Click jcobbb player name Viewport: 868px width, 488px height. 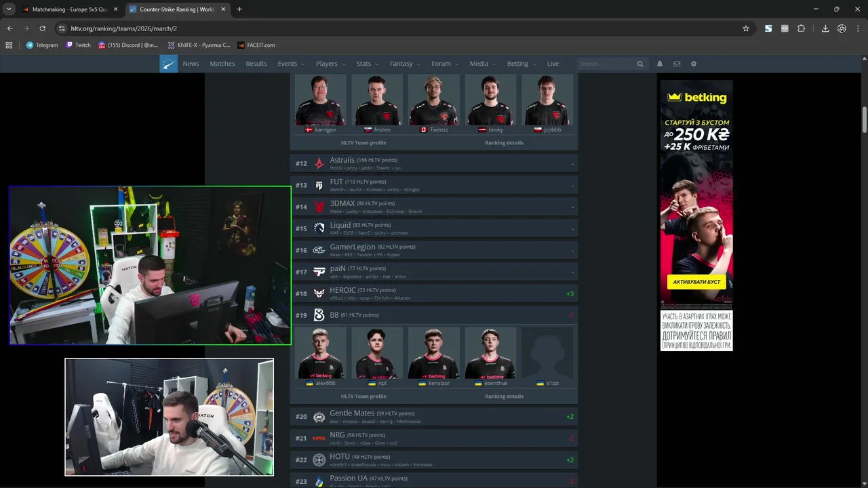pos(553,129)
